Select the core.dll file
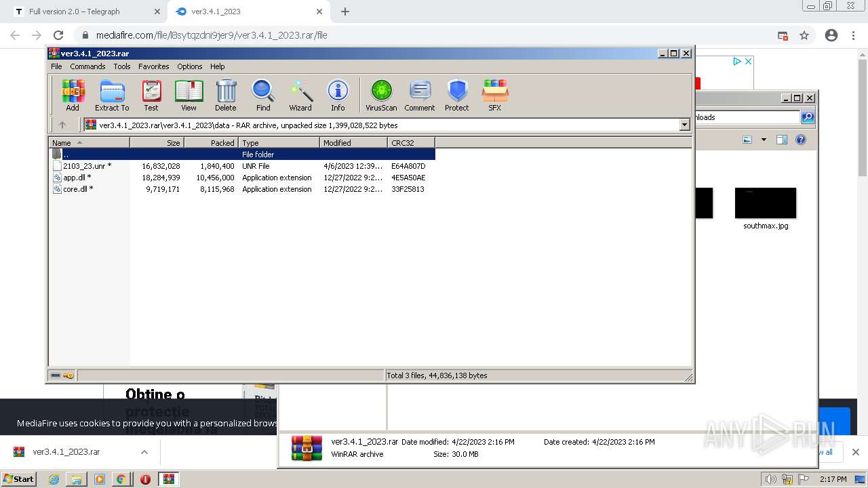 74,189
